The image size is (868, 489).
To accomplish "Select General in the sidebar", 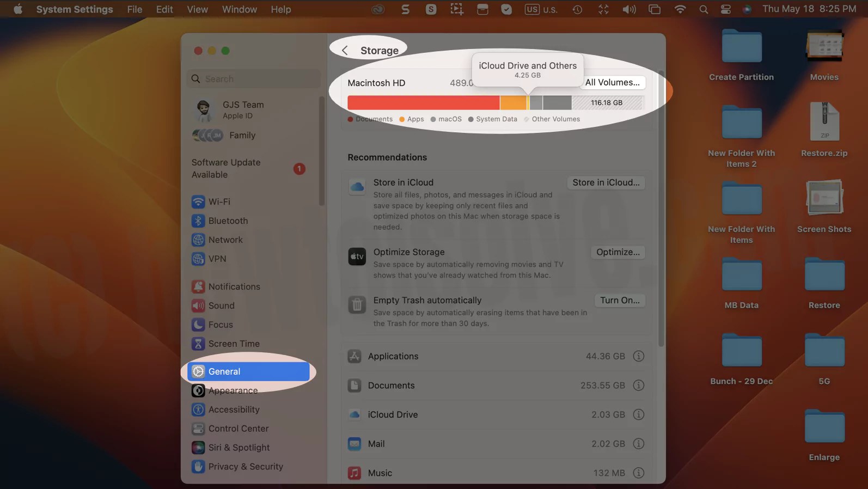I will [x=249, y=371].
